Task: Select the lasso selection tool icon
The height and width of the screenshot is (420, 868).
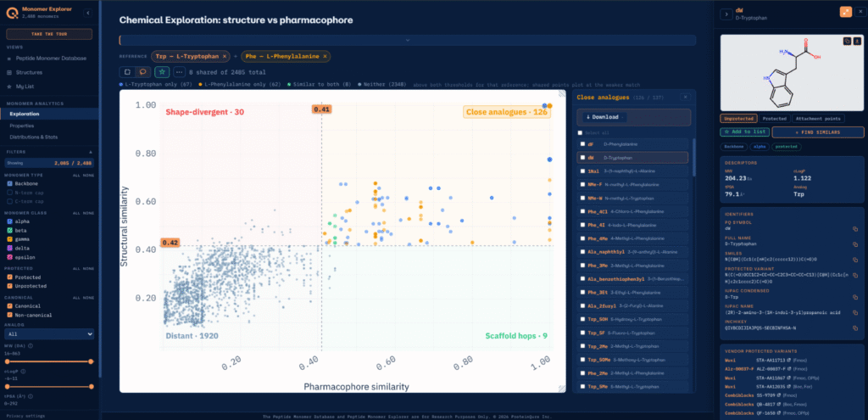Action: click(142, 72)
